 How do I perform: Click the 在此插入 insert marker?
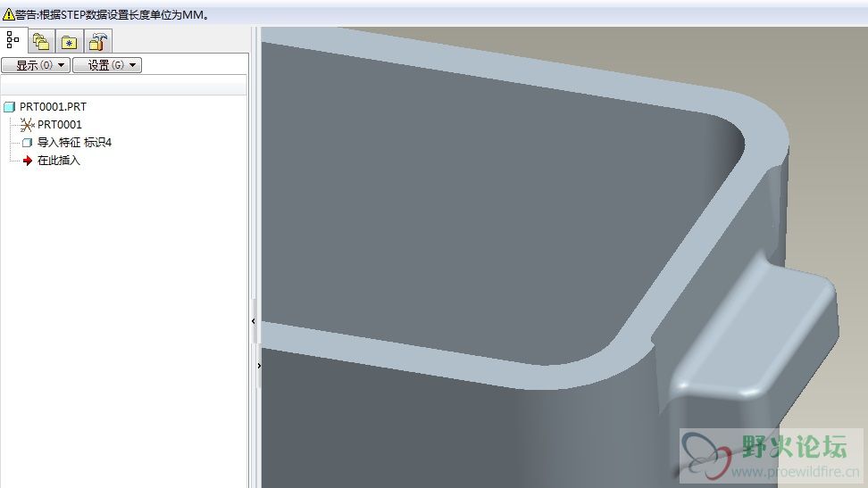(59, 161)
